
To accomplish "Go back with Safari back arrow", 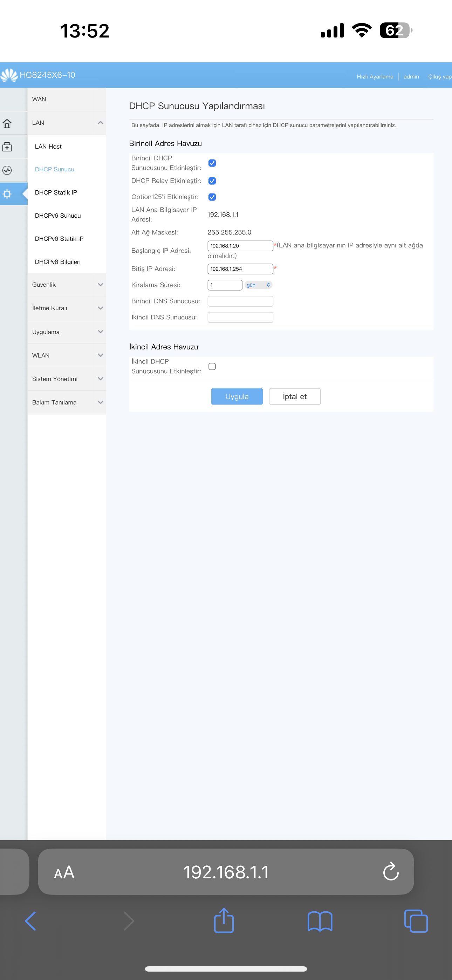I will point(30,921).
